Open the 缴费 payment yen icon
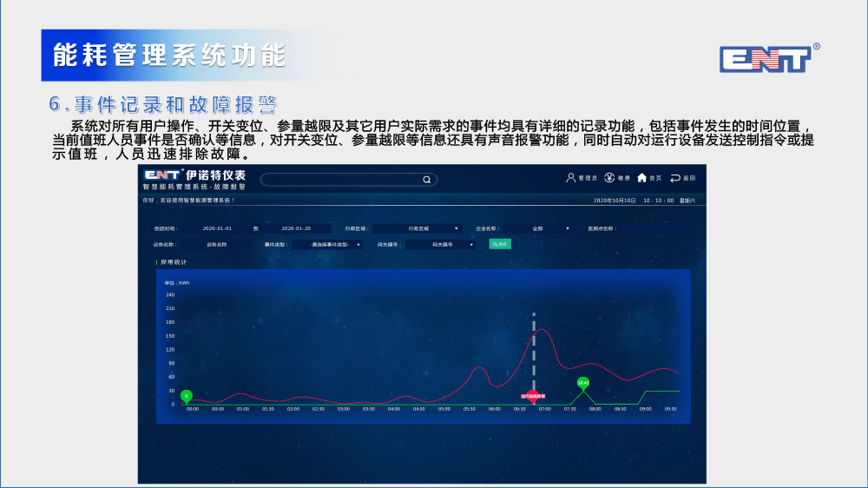 [x=609, y=178]
